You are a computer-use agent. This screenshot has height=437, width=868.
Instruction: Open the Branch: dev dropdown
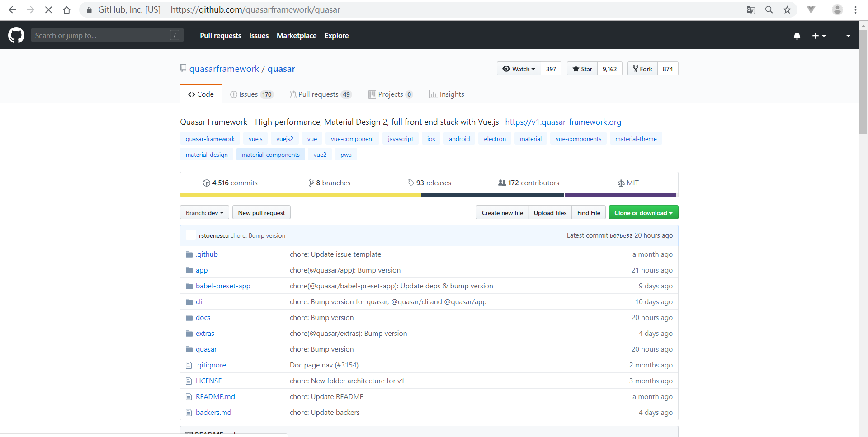204,212
